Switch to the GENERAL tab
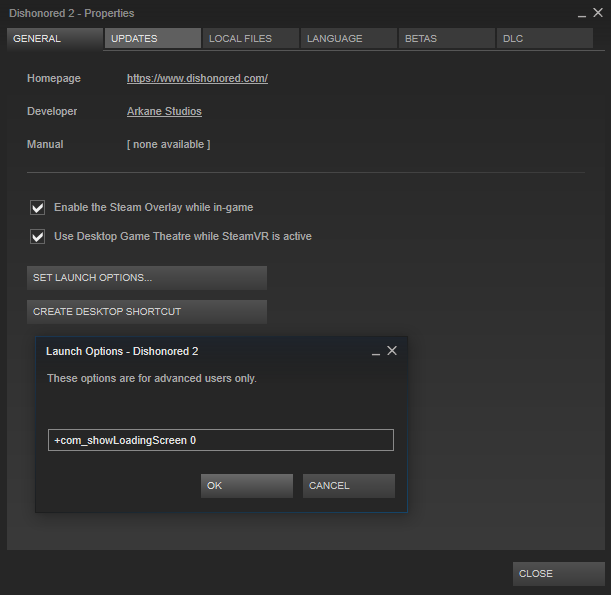The width and height of the screenshot is (611, 595). (x=54, y=39)
